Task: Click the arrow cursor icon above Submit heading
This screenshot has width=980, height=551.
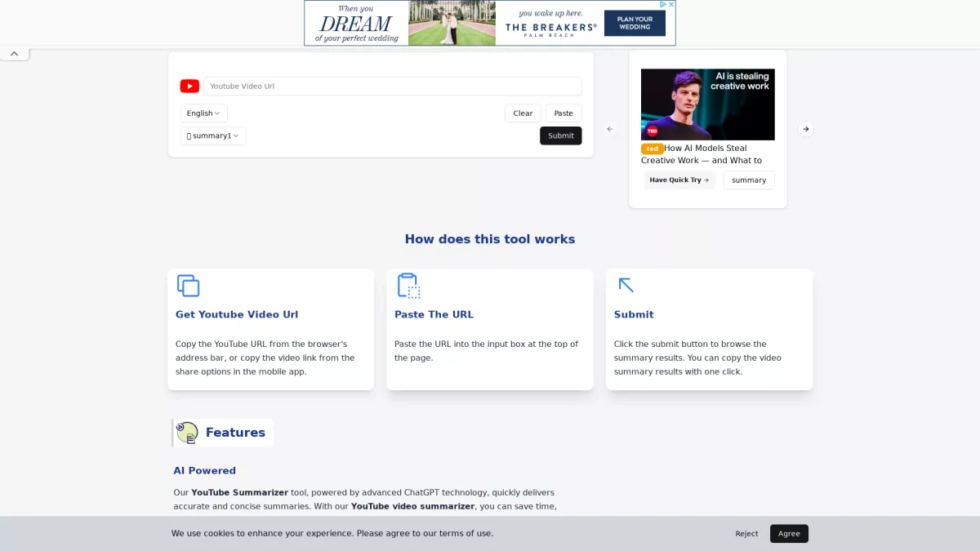Action: 626,285
